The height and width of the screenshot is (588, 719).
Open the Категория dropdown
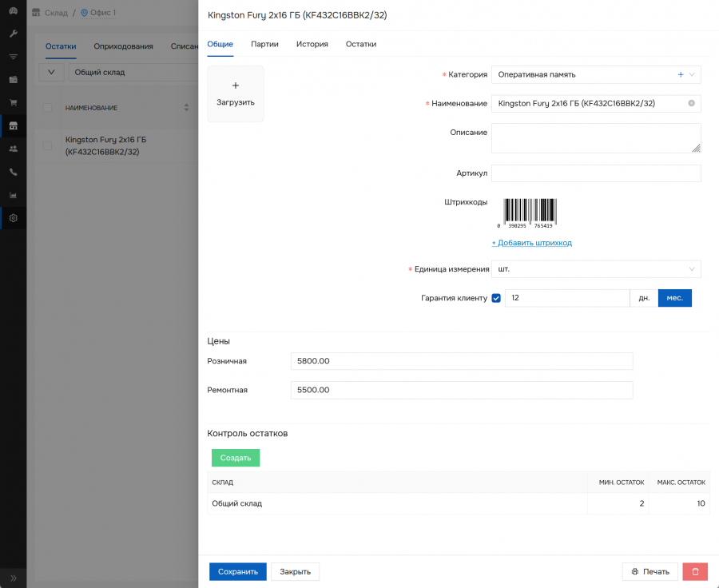[596, 75]
